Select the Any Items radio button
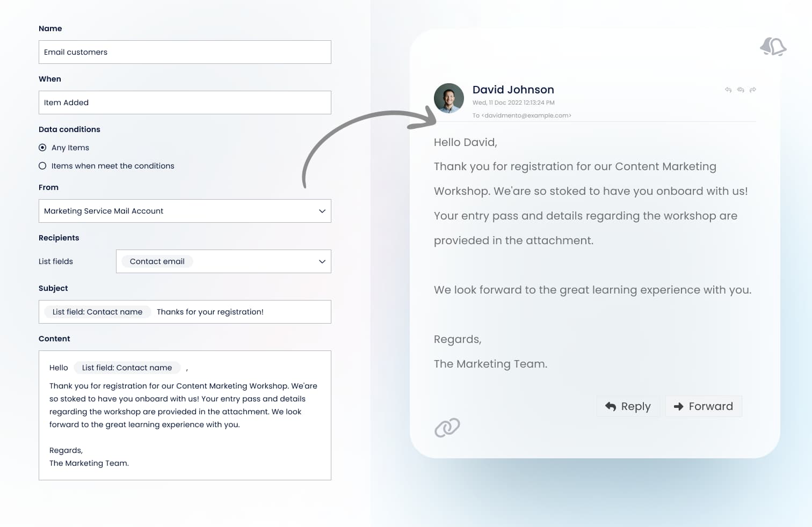The image size is (812, 527). point(42,148)
